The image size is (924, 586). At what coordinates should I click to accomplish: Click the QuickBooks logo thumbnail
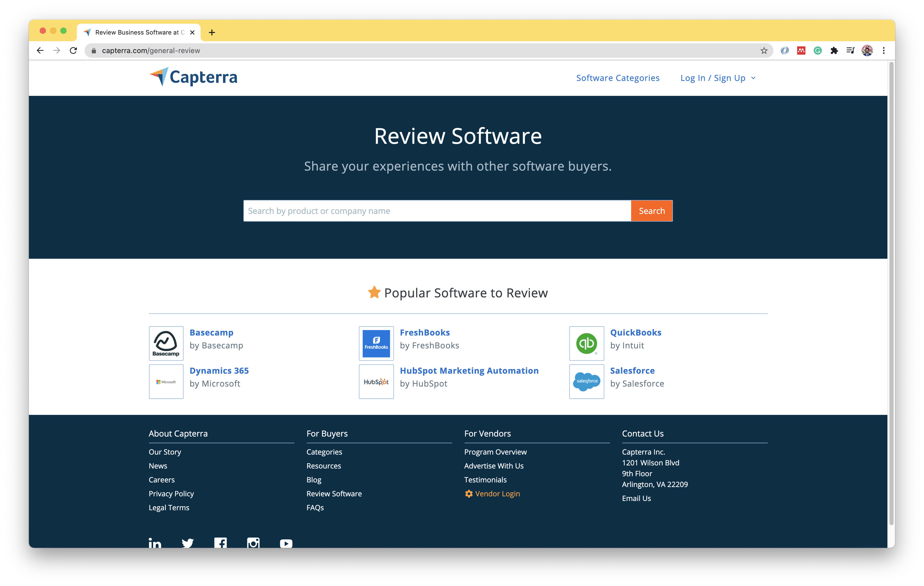[x=587, y=343]
